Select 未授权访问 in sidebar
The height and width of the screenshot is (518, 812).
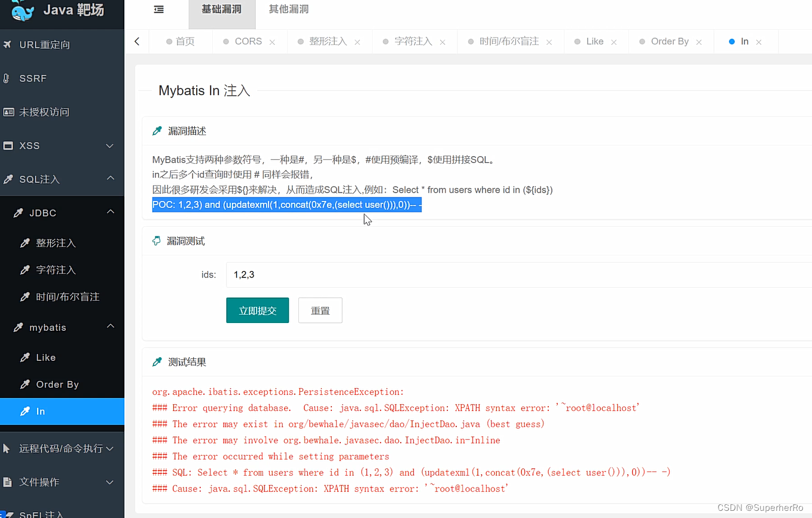(x=44, y=112)
